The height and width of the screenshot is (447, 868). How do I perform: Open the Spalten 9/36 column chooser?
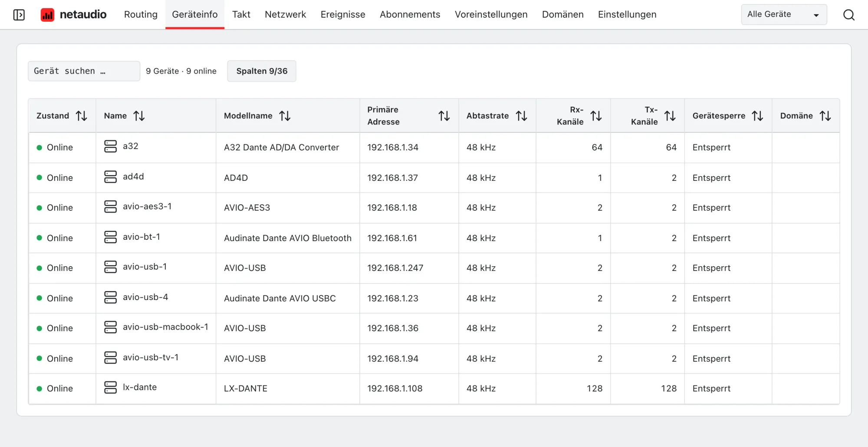coord(262,71)
